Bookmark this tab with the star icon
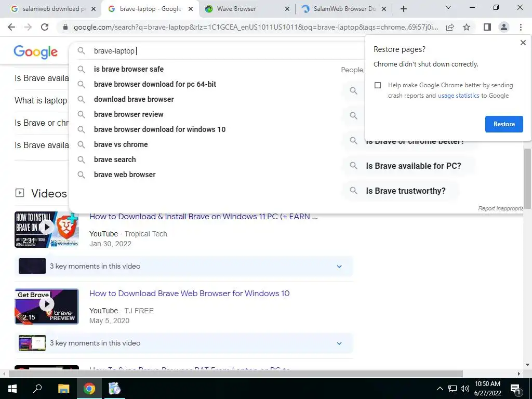This screenshot has width=532, height=399. (x=467, y=27)
